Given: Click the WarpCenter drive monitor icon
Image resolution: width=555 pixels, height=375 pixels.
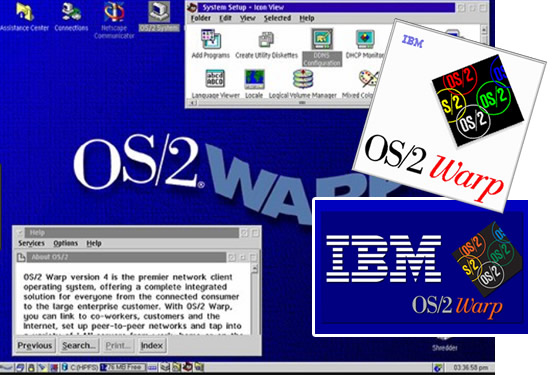Looking at the screenshot, I should (x=65, y=368).
